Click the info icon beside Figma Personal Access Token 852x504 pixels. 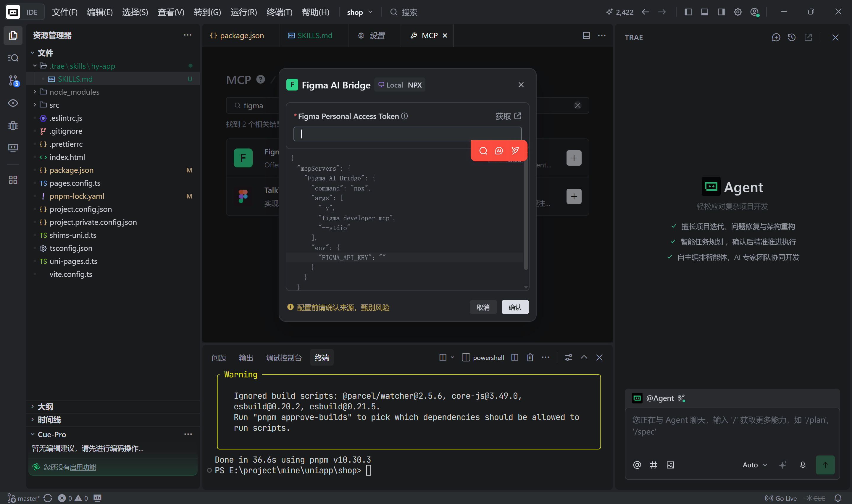[x=404, y=116]
